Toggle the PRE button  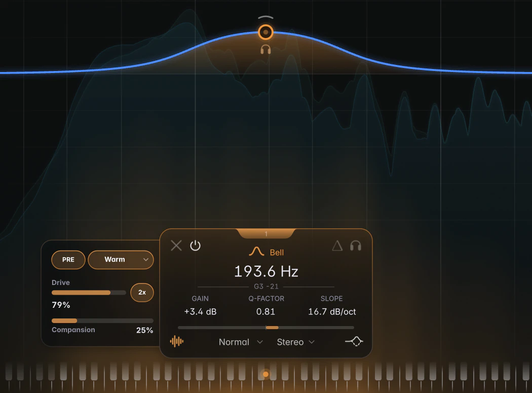coord(68,260)
